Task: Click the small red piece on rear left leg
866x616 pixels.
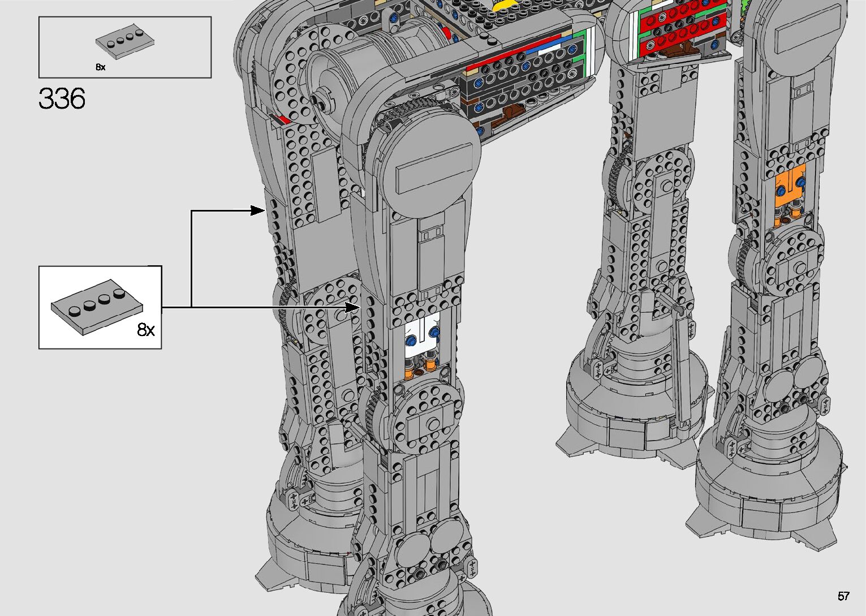Action: tap(282, 119)
